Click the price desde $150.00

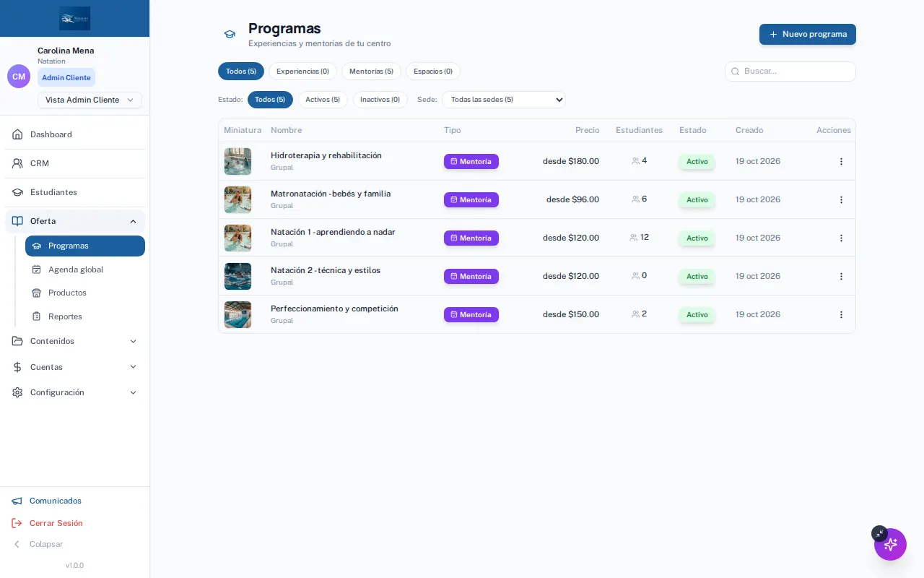[571, 314]
